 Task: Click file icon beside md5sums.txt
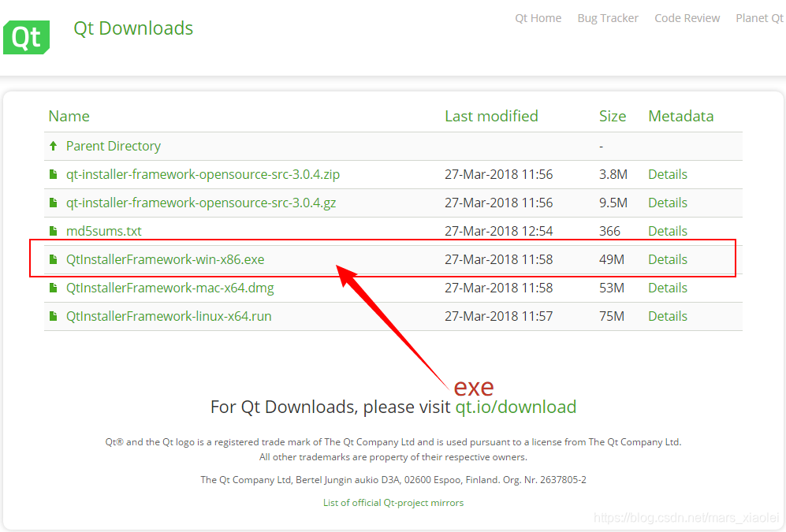pyautogui.click(x=53, y=231)
